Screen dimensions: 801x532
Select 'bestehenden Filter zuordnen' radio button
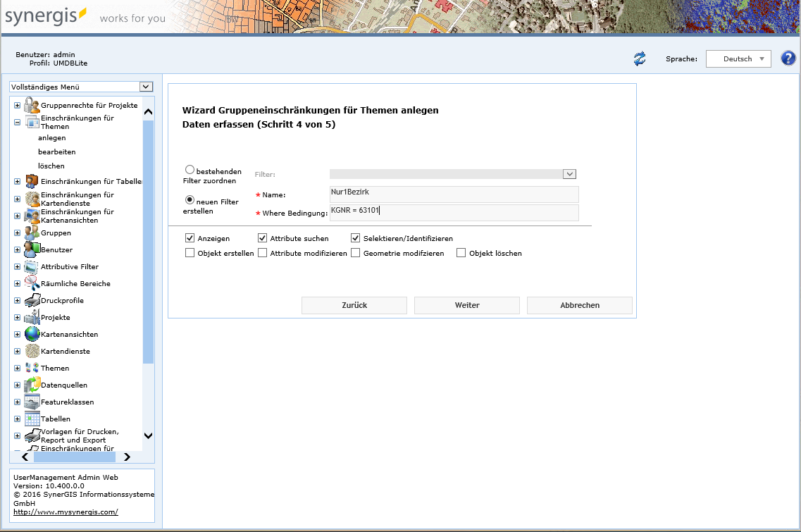coord(190,170)
